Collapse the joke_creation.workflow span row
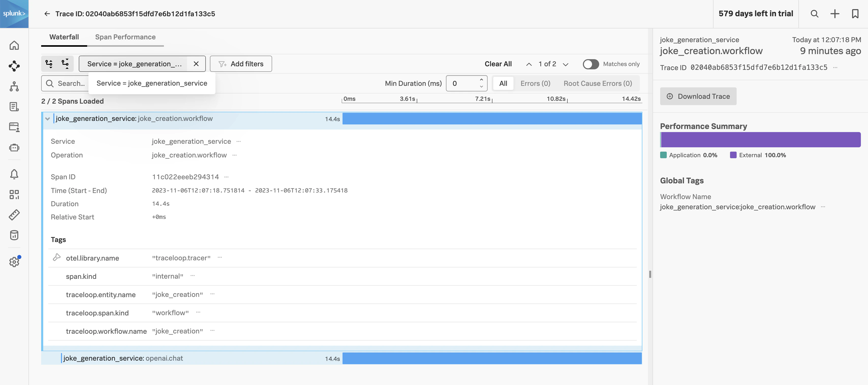The width and height of the screenshot is (868, 385). (48, 119)
